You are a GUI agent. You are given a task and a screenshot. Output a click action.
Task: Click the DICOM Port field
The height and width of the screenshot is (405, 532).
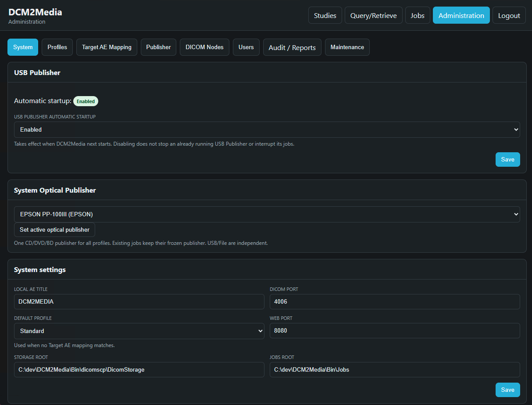395,301
